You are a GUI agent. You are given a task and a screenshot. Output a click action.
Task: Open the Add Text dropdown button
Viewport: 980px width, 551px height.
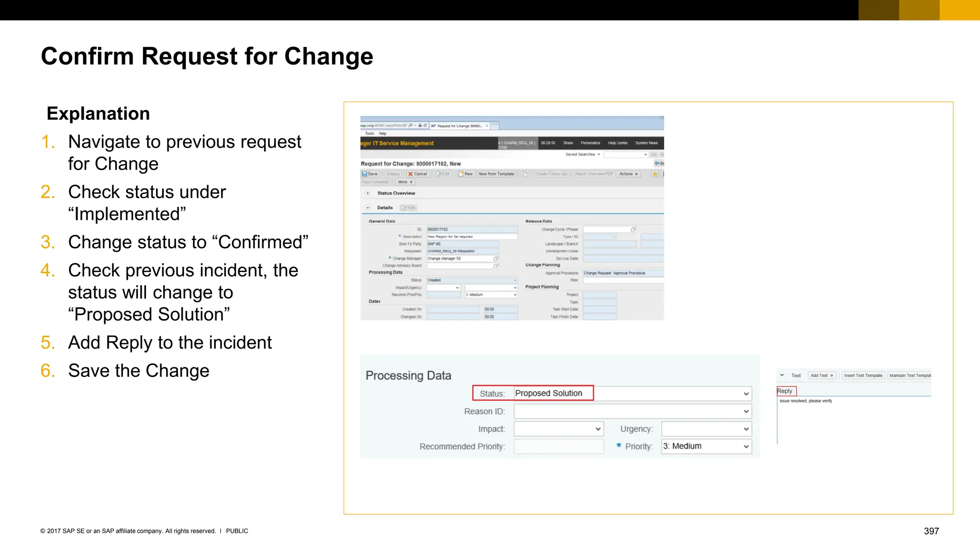[822, 375]
